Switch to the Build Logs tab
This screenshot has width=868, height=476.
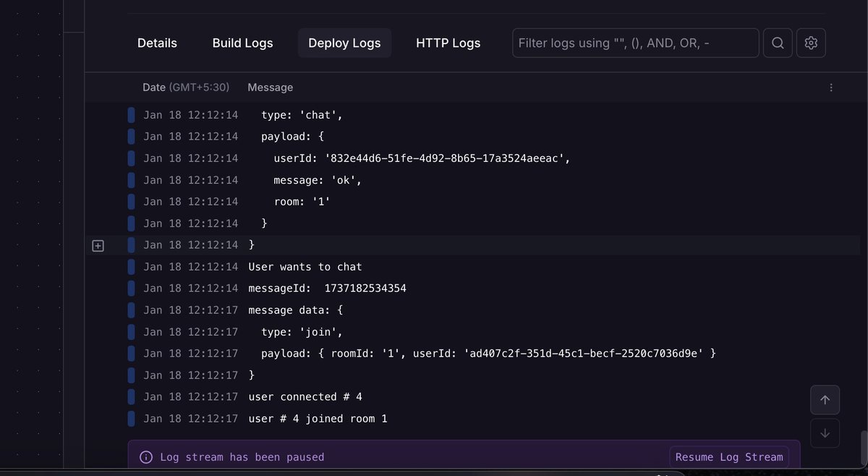(242, 43)
